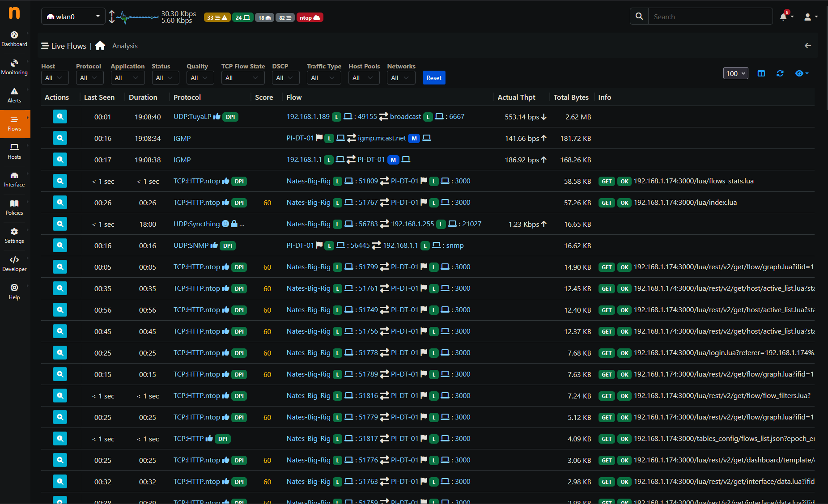The height and width of the screenshot is (504, 828).
Task: Open the DSCP filter dropdown
Action: pos(285,78)
